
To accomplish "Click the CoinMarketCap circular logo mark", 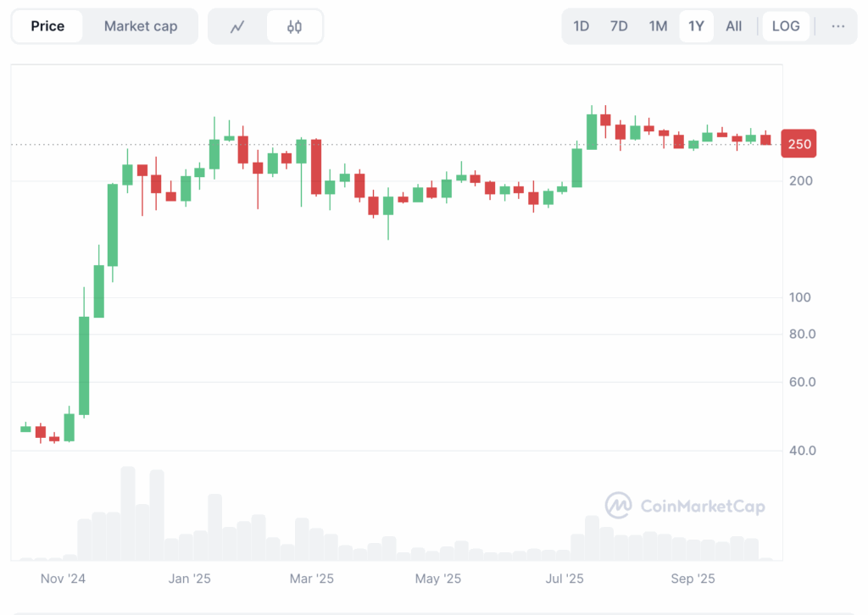I will point(618,506).
